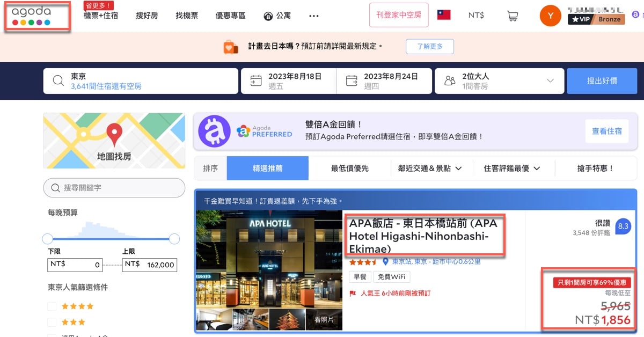Open check-out date 2023年8月24日 picker
The image size is (644, 337).
(384, 81)
